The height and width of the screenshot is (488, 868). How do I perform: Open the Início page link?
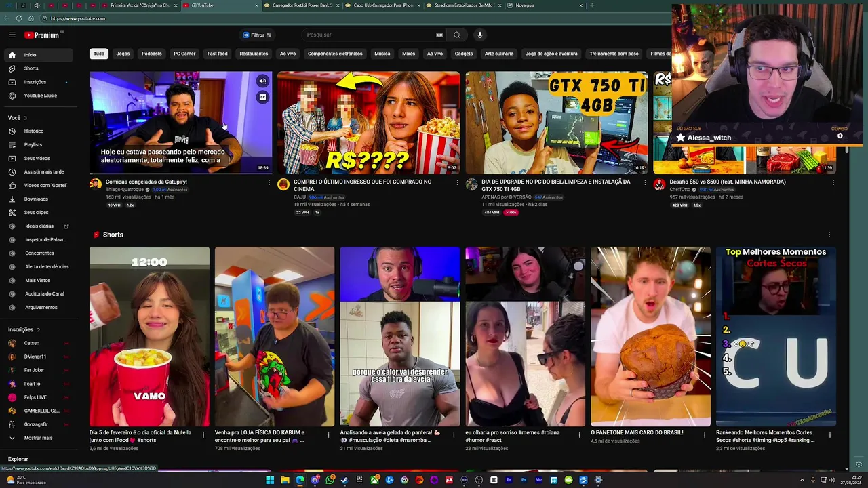click(x=38, y=55)
